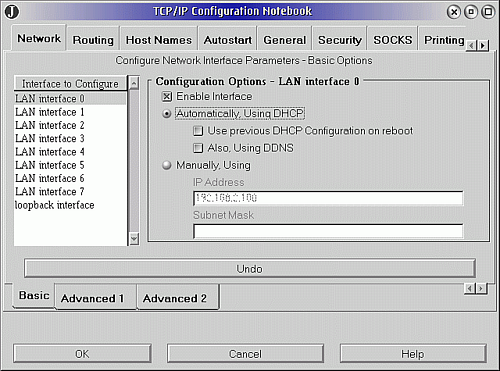The height and width of the screenshot is (371, 500).
Task: Select LAN interface 0 in list
Action: [70, 99]
